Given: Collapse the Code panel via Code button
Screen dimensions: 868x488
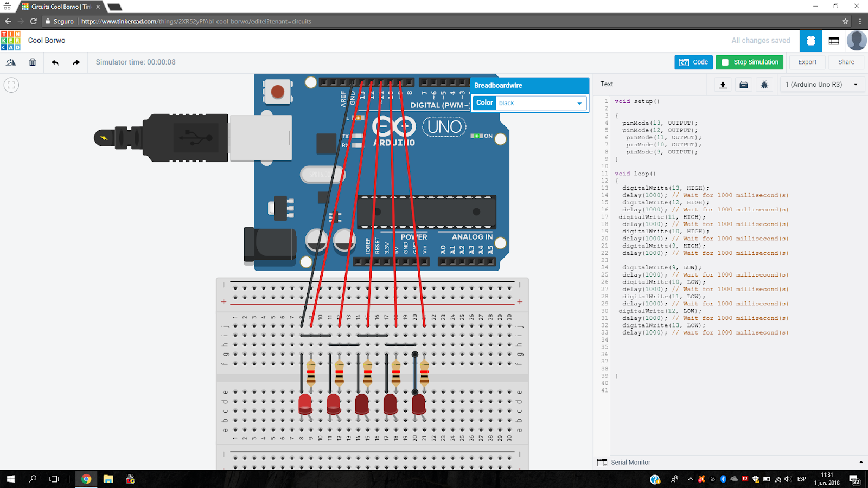Looking at the screenshot, I should click(x=693, y=62).
